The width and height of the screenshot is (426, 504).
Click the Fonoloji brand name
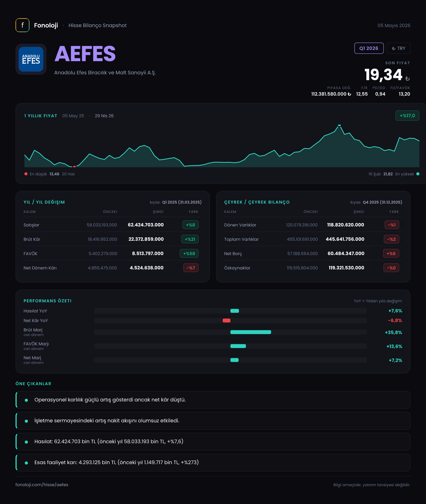coord(46,25)
